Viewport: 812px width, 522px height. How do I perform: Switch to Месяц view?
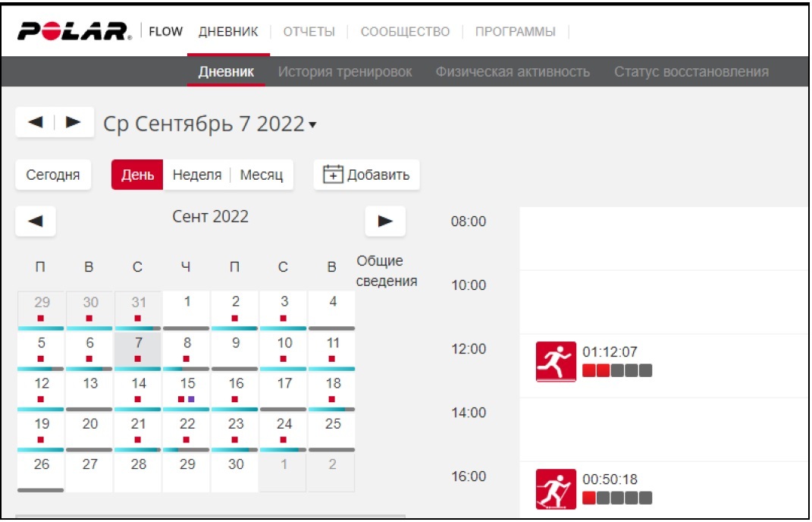pos(262,175)
